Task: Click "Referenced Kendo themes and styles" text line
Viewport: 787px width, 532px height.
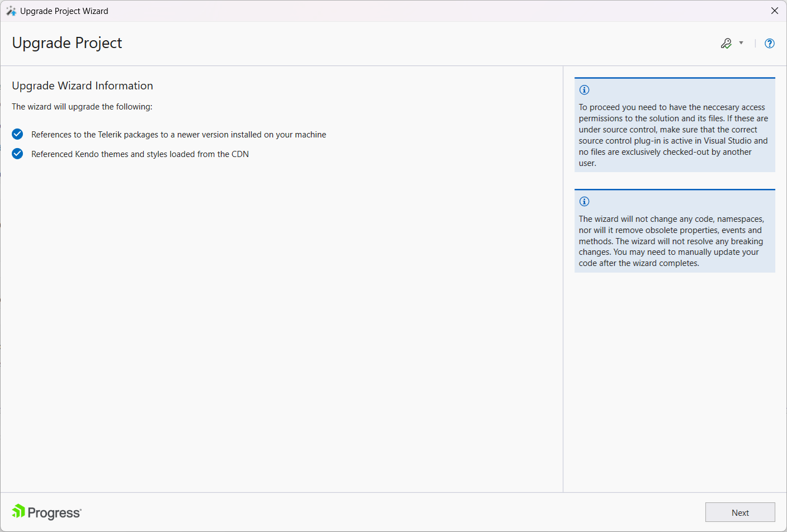Action: click(x=140, y=154)
